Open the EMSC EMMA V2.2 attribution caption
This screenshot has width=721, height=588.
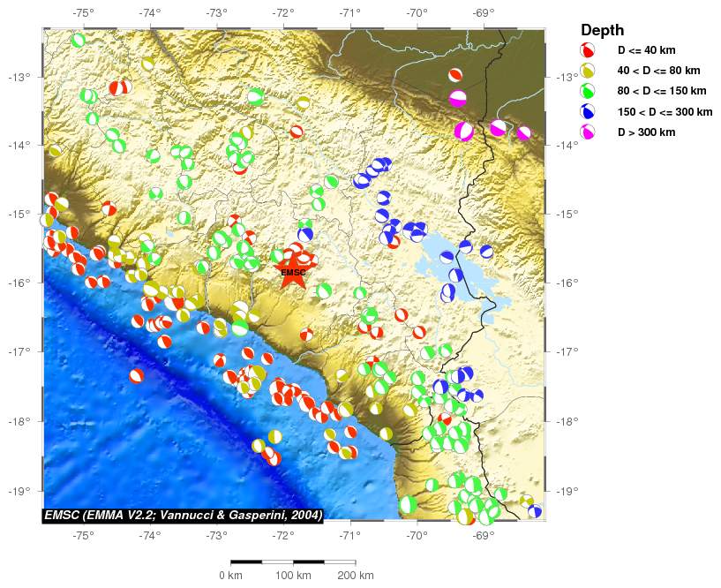click(x=184, y=515)
